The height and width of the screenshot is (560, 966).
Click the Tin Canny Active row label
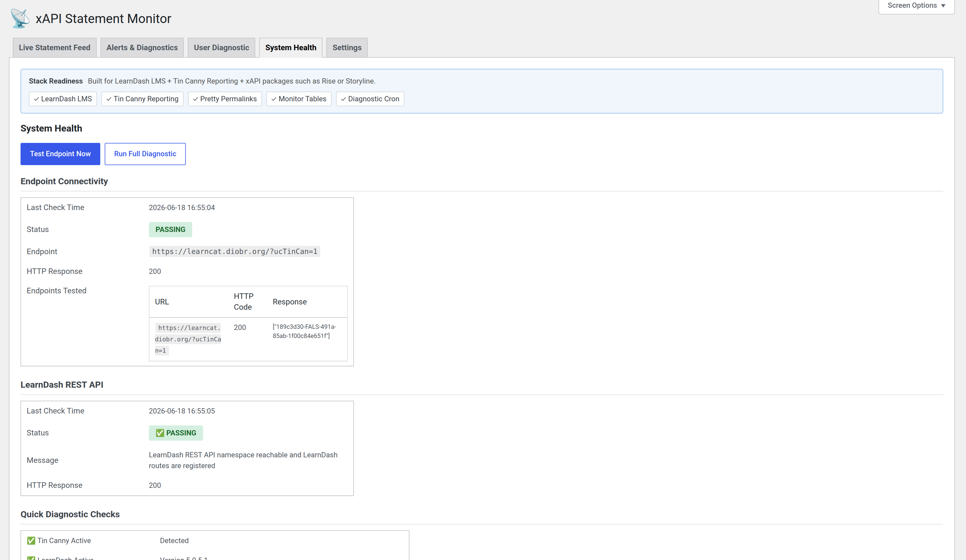(x=64, y=541)
